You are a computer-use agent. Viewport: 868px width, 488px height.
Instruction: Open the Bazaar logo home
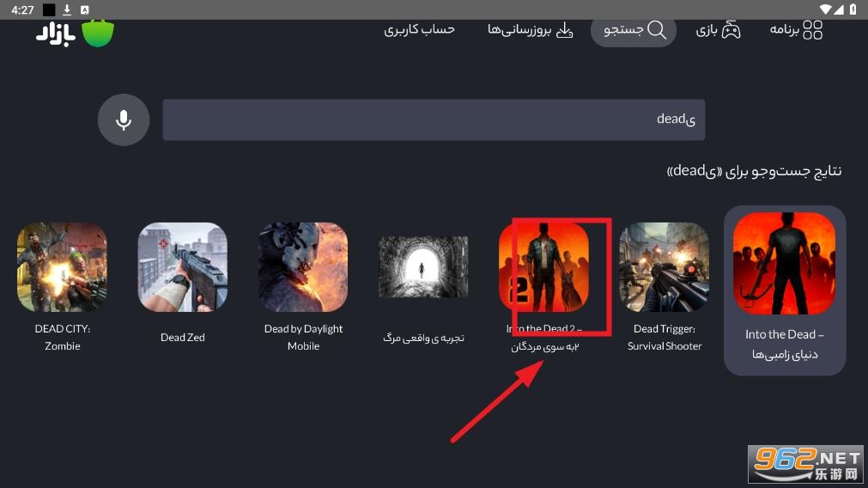76,34
